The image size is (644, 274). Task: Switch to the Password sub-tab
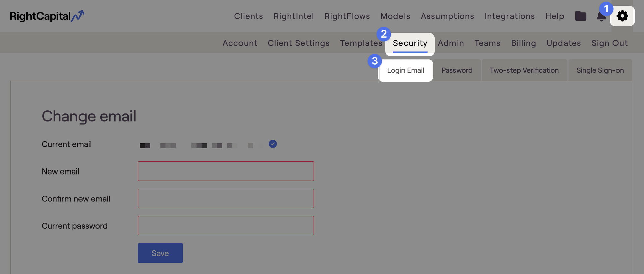tap(457, 70)
